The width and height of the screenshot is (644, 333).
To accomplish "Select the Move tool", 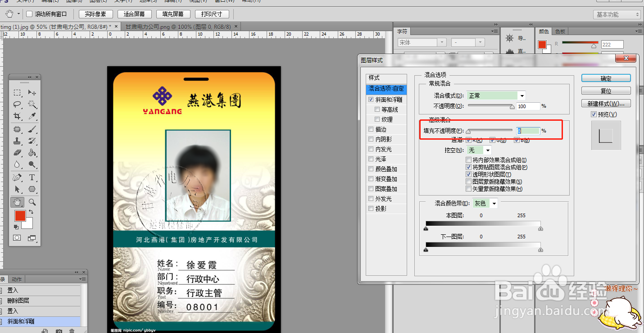I will click(32, 92).
